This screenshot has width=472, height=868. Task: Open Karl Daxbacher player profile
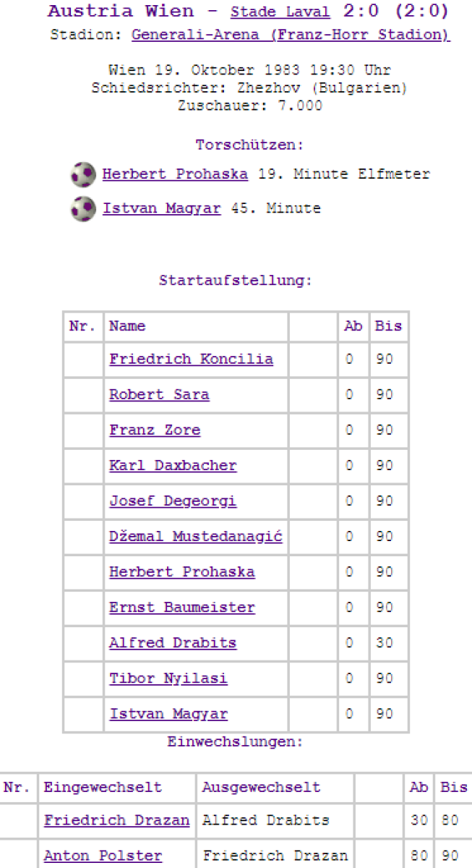coord(173,465)
